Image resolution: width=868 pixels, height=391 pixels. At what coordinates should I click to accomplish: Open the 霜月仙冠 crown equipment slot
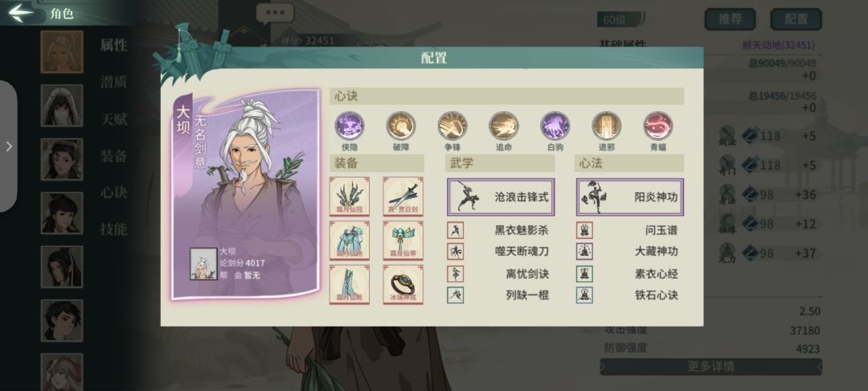pos(350,196)
